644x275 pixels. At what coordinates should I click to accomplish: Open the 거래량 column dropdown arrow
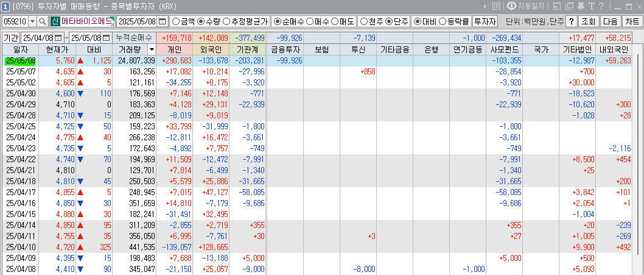152,50
